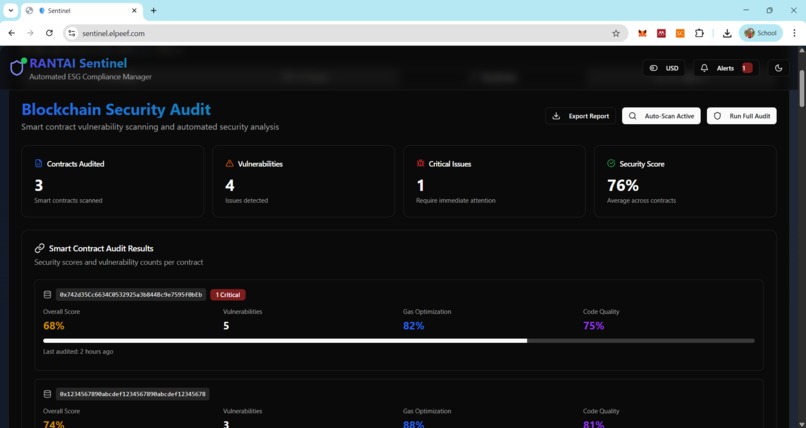Open the Chrome three-dot menu
Viewport: 806px width, 428px height.
click(794, 33)
